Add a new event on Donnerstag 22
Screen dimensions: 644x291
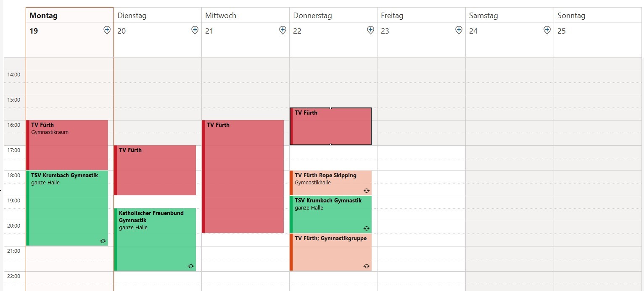pos(370,30)
